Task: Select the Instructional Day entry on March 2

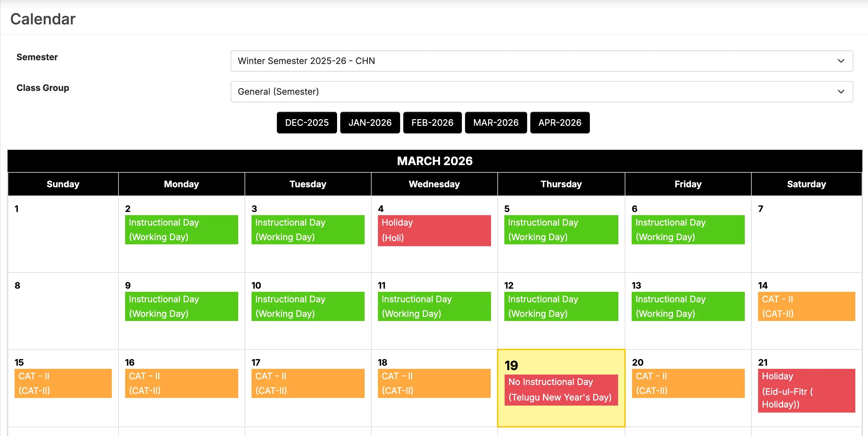Action: coord(181,229)
